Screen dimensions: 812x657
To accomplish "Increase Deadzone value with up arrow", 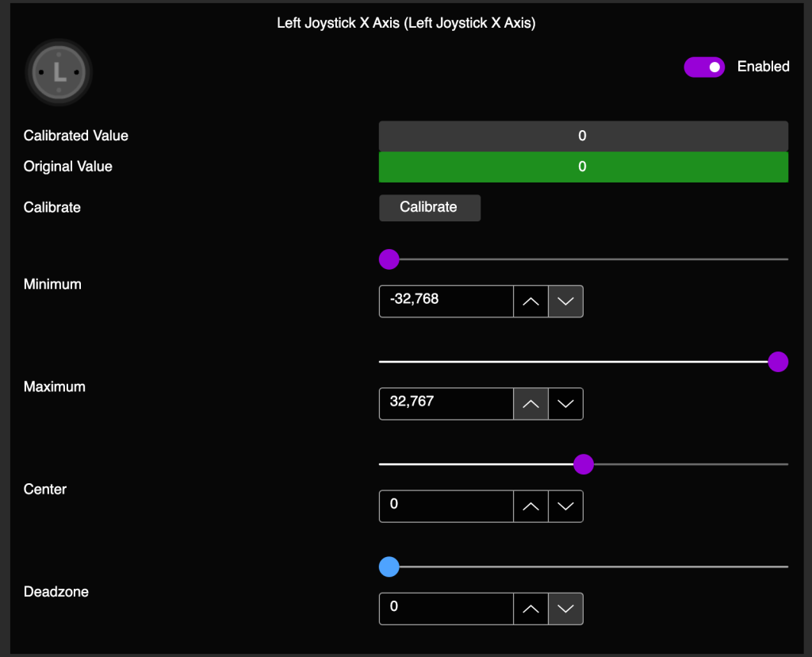I will tap(531, 609).
